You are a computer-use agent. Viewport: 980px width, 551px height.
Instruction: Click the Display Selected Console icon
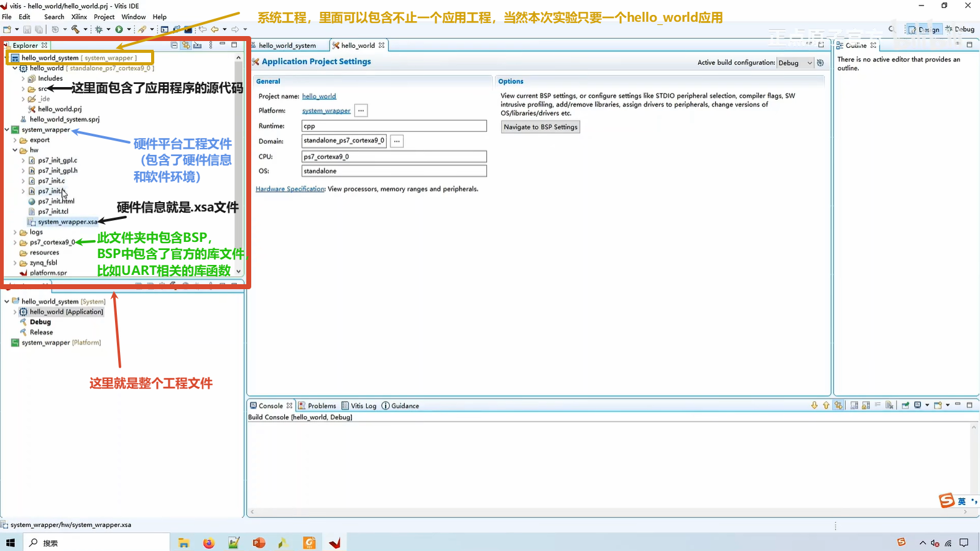918,405
